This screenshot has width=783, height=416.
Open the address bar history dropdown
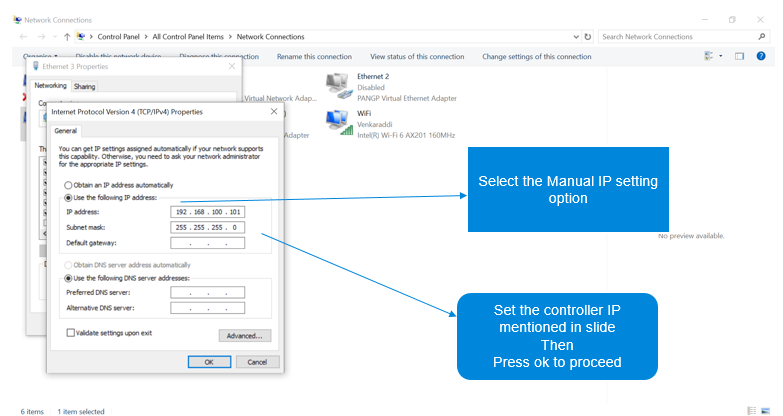point(576,36)
